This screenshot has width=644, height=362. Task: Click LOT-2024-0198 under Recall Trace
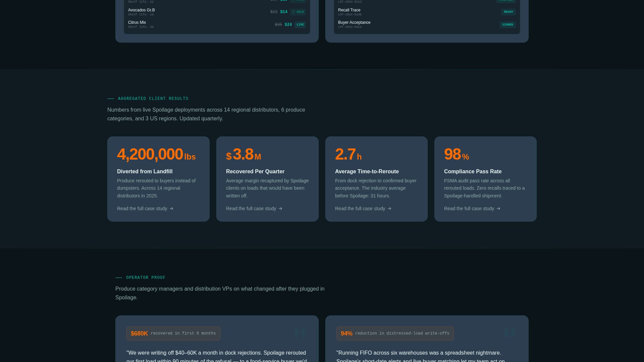[350, 15]
